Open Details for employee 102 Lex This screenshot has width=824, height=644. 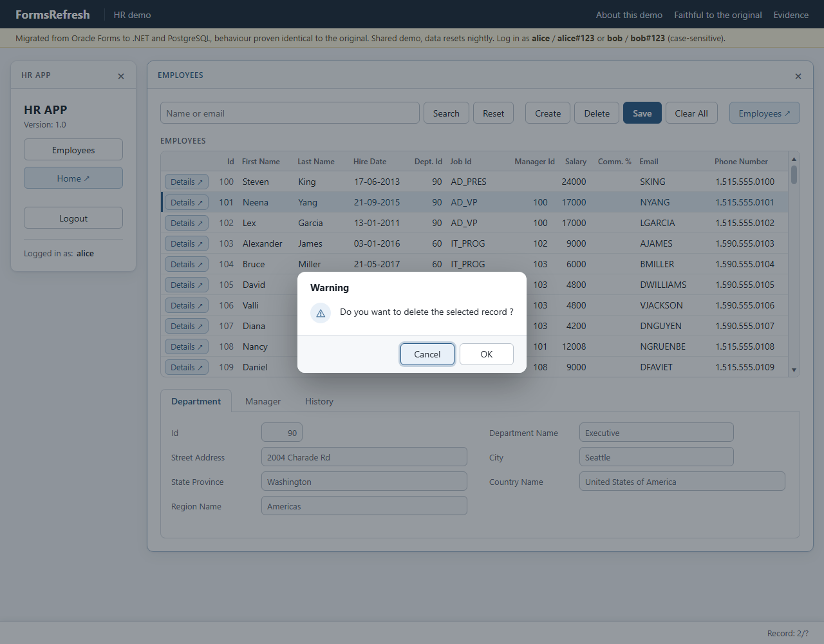click(x=187, y=223)
